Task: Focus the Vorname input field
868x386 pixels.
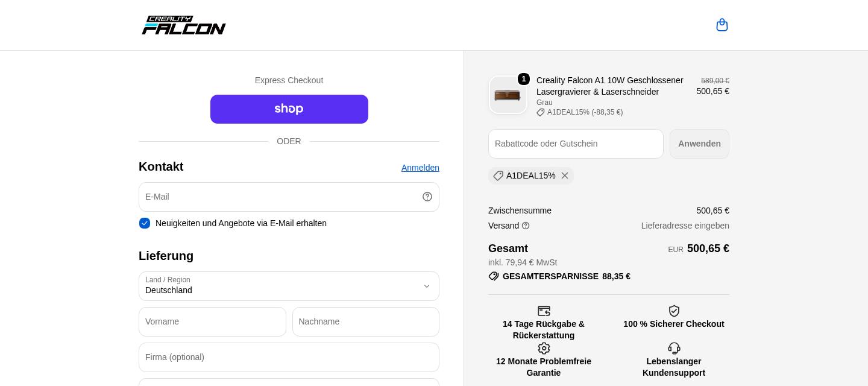Action: [x=212, y=321]
